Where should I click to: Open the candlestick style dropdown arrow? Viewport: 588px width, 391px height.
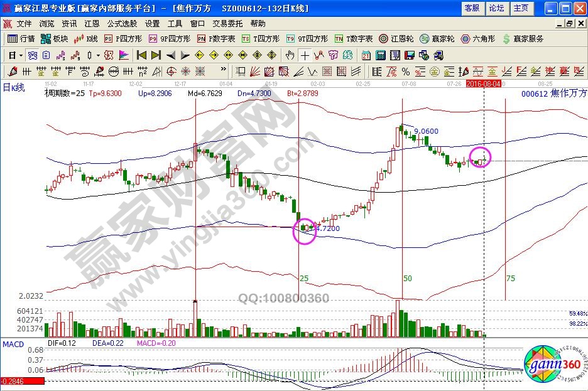(99, 55)
